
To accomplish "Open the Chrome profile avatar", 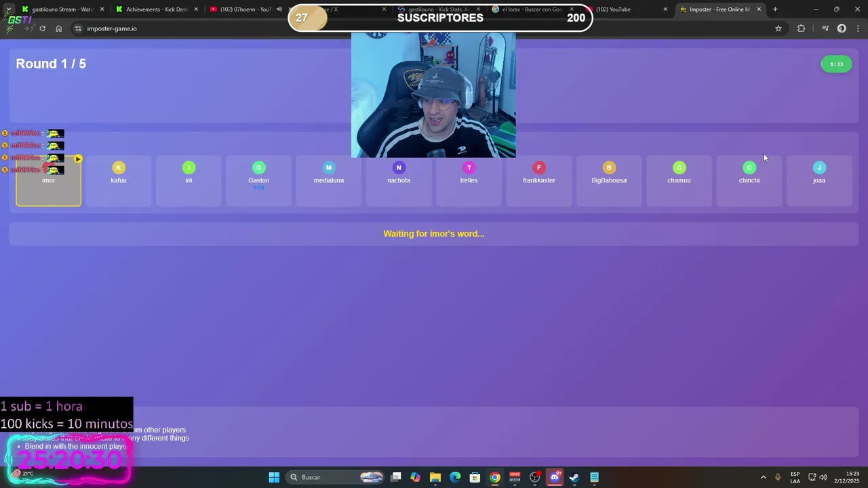I will (842, 28).
